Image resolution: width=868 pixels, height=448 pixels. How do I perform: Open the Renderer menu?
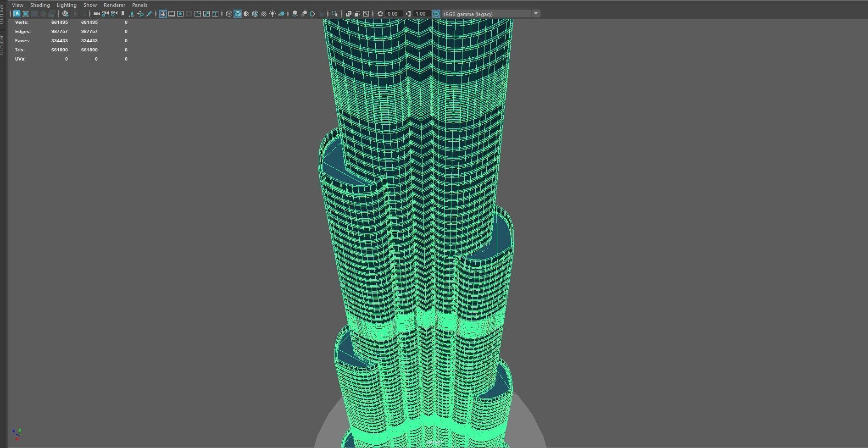click(114, 5)
